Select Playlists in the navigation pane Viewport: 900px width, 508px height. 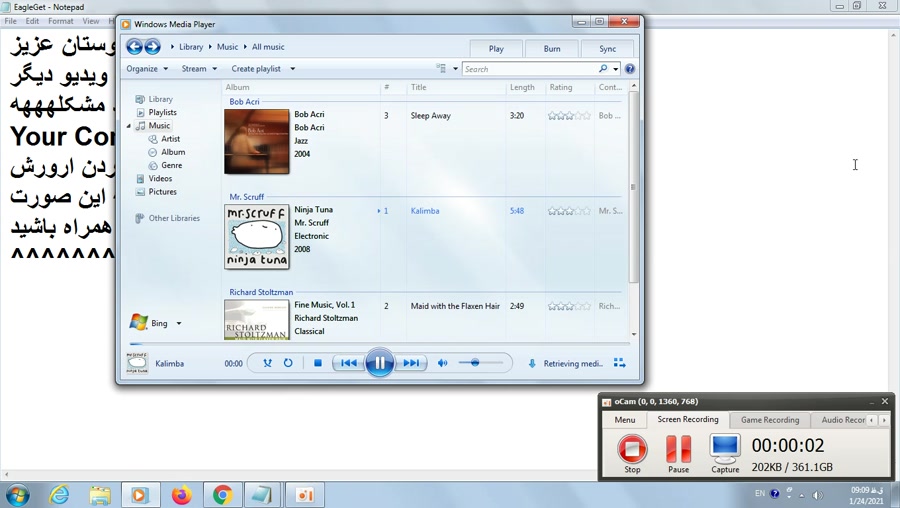click(x=162, y=112)
